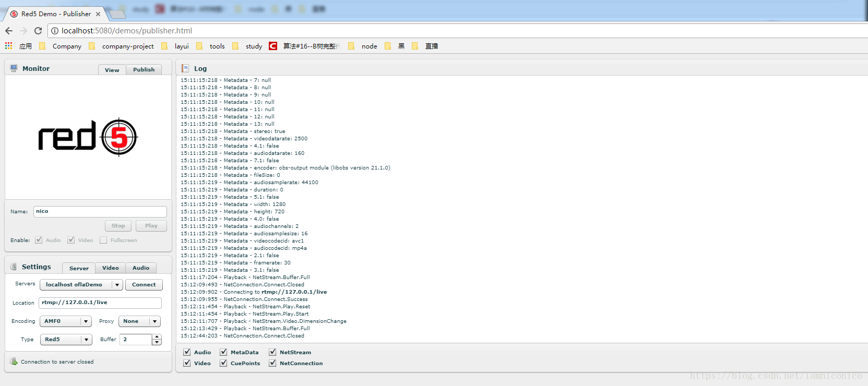Click the red5 logo in monitor
Image resolution: width=868 pixels, height=386 pixels.
pos(88,137)
